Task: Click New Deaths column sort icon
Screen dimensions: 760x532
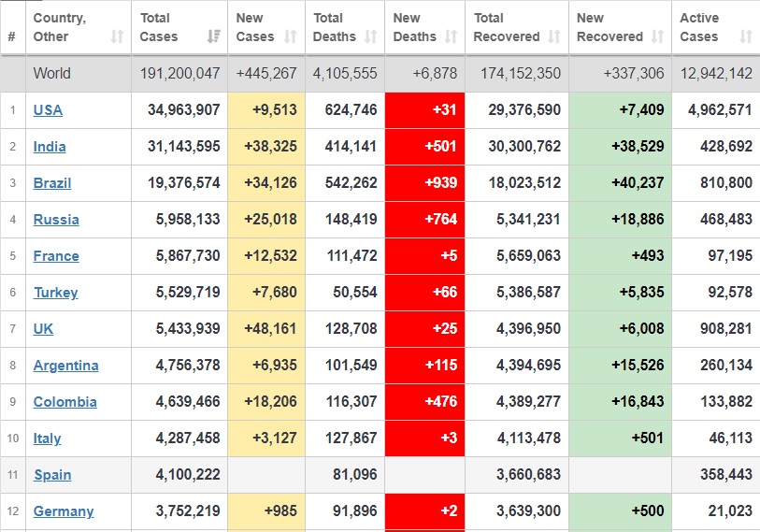Action: click(x=450, y=37)
